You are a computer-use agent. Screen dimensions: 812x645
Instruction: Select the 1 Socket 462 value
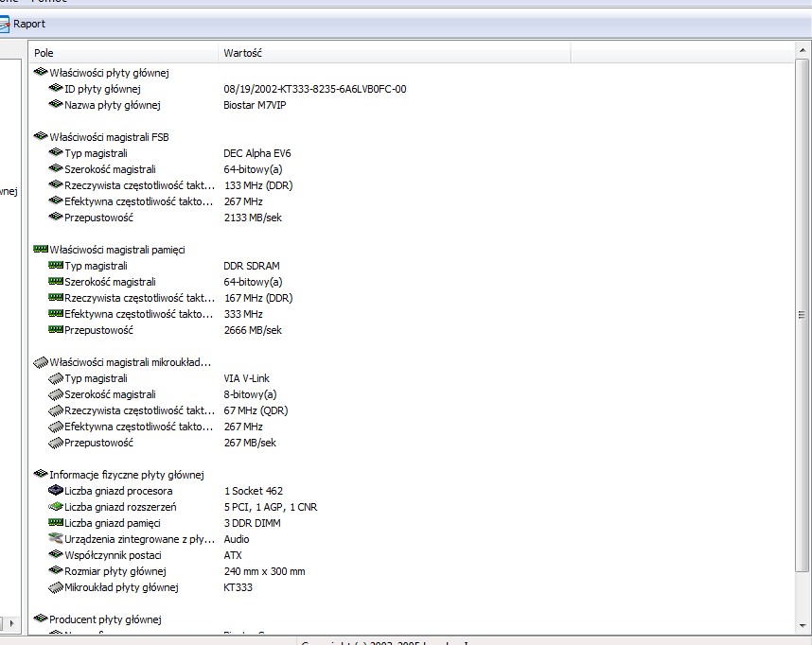(x=254, y=491)
